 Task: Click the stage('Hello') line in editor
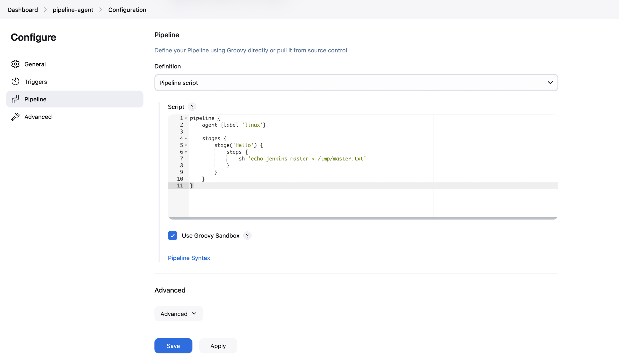(x=239, y=145)
